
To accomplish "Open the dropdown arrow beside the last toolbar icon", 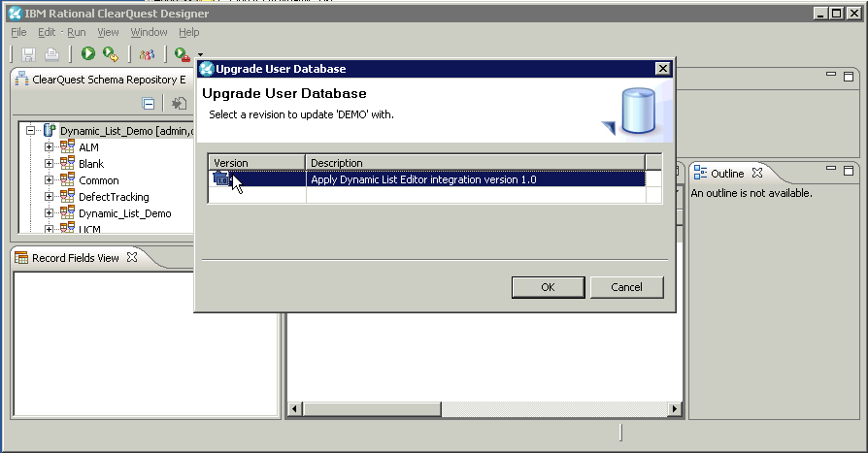I will tap(200, 54).
